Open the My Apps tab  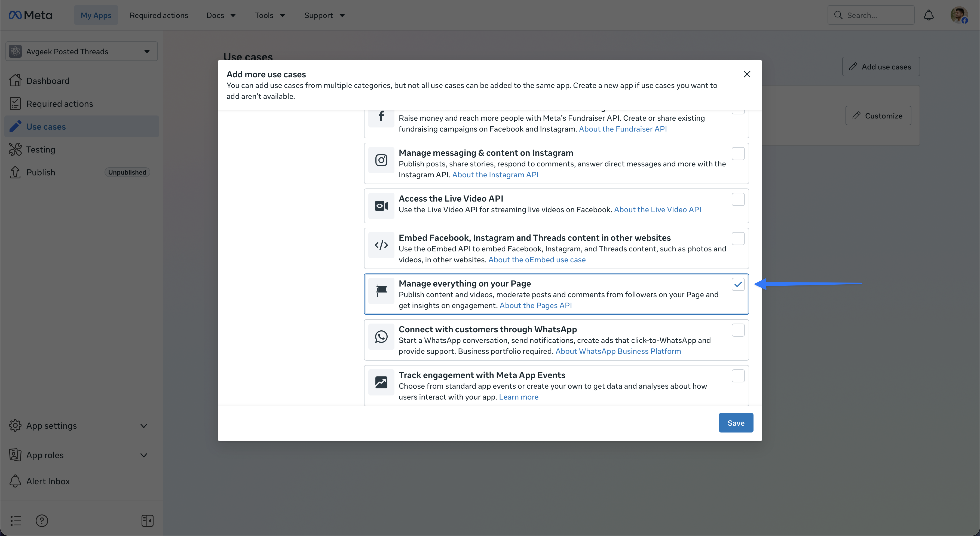(96, 15)
